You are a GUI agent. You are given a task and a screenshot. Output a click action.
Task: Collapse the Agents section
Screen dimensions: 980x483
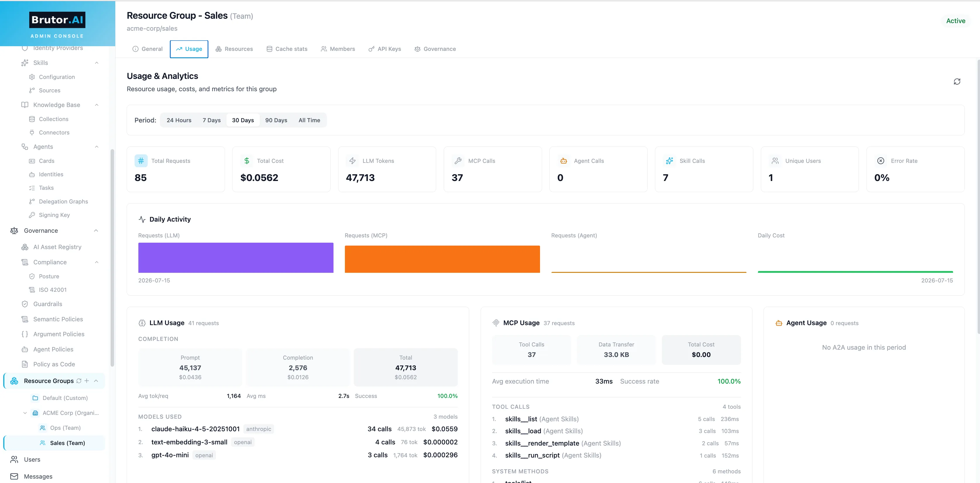[x=97, y=147]
